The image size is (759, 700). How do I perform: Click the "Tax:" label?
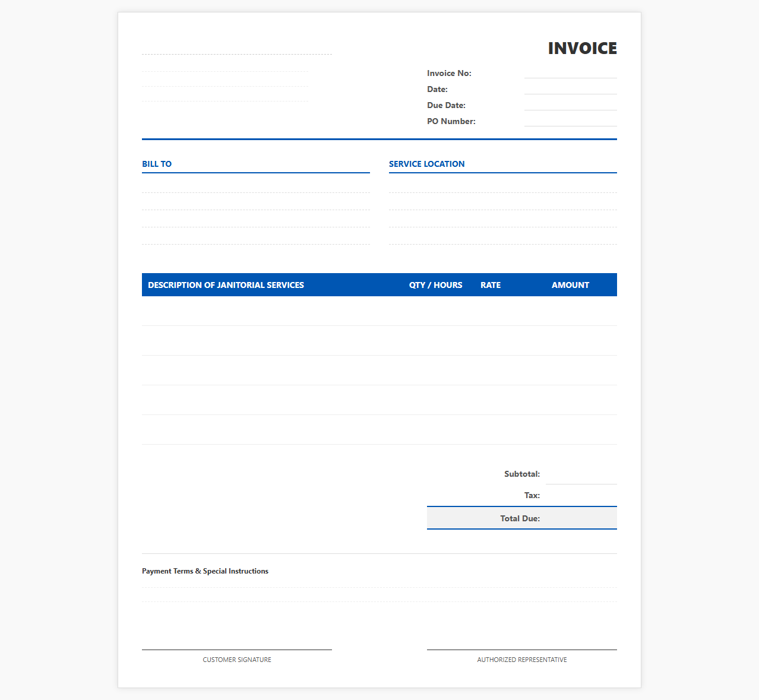(532, 495)
